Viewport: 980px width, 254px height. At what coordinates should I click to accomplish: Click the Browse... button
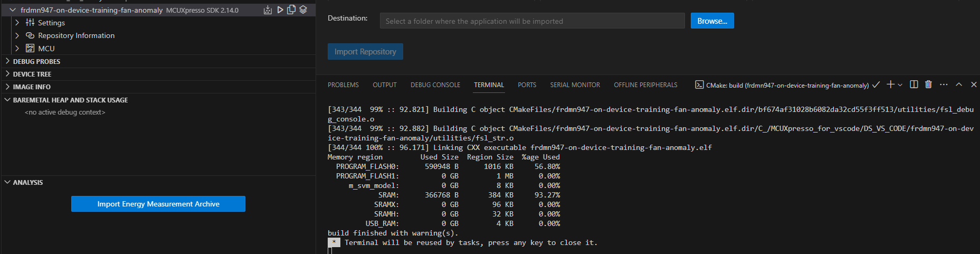(712, 21)
